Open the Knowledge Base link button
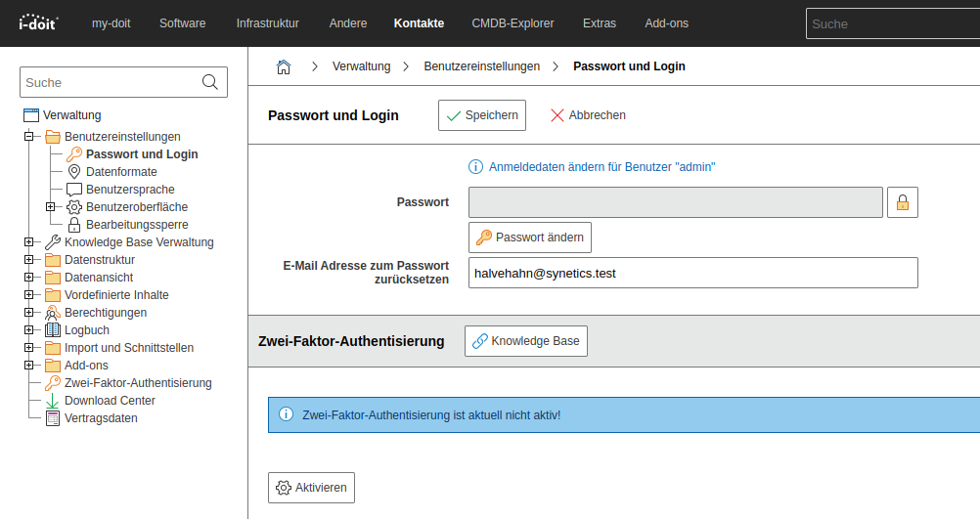 (x=525, y=341)
